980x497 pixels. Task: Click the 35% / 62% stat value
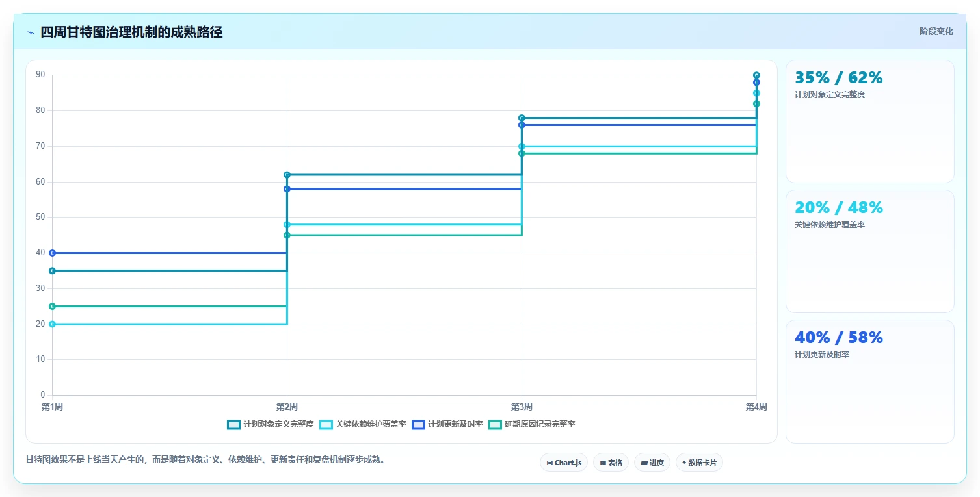point(839,78)
